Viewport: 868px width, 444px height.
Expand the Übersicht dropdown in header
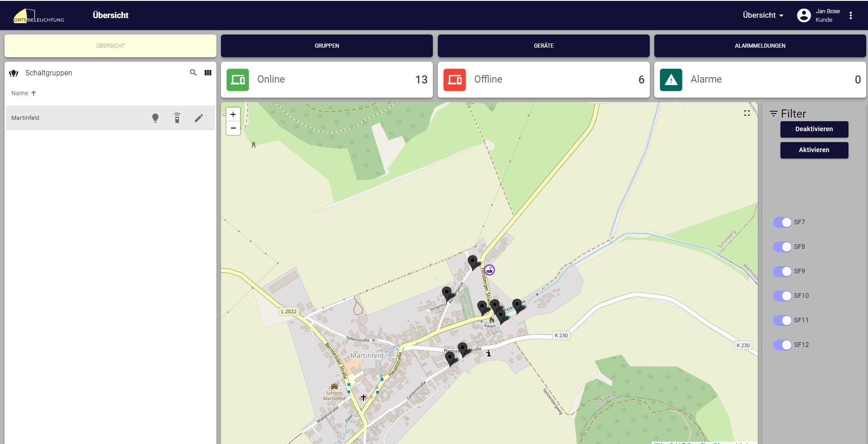(x=763, y=15)
